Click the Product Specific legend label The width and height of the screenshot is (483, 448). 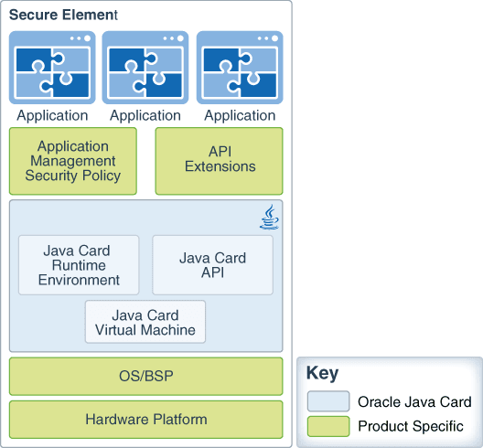411,426
